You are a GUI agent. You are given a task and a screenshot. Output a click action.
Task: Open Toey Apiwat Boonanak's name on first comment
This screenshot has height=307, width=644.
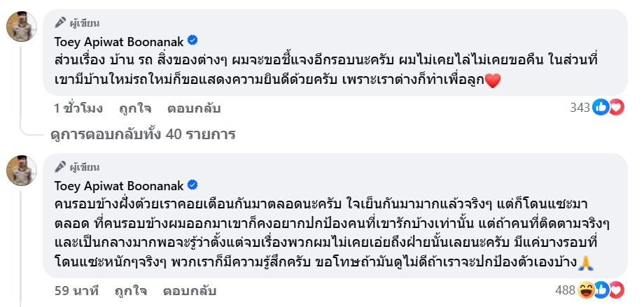(118, 41)
